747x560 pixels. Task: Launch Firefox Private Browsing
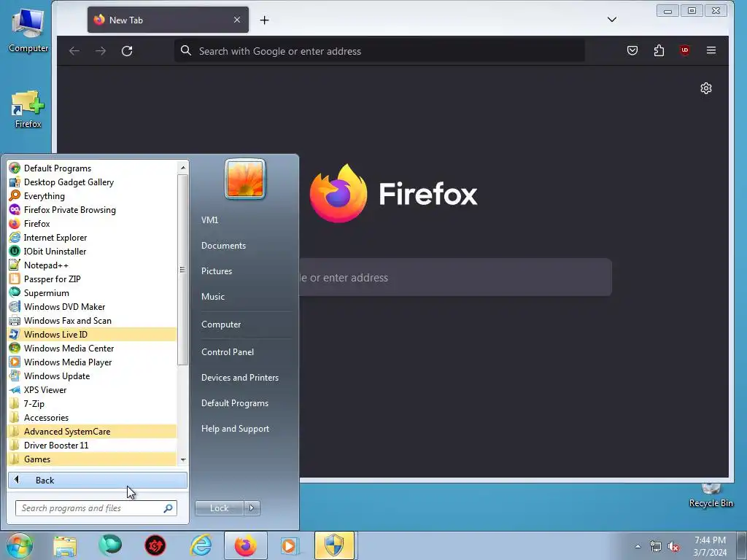pyautogui.click(x=93, y=209)
